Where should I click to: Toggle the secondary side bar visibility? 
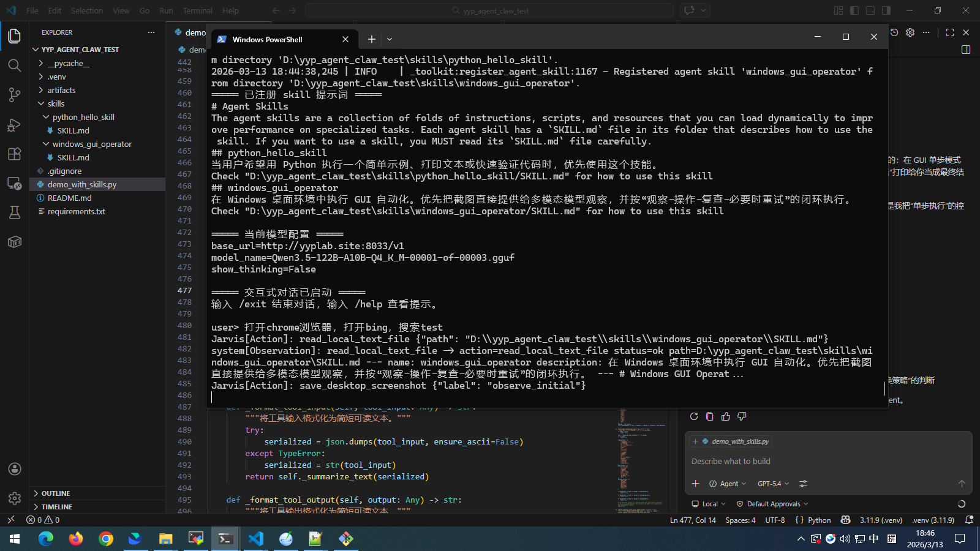pos(886,10)
